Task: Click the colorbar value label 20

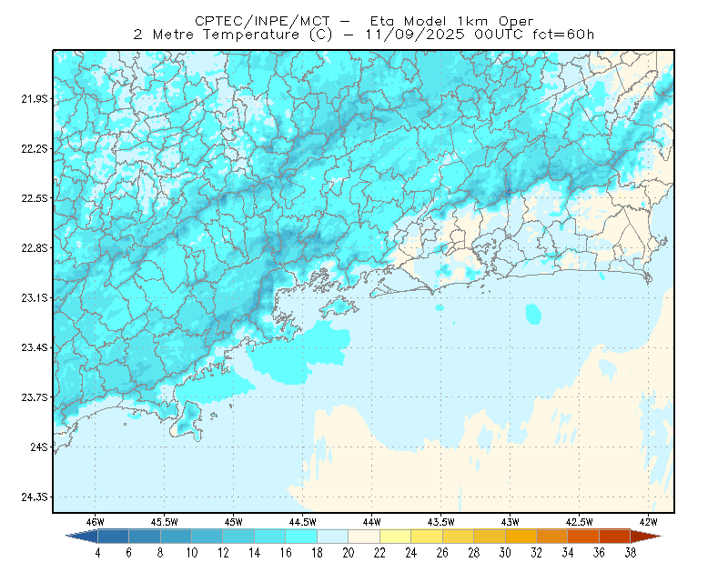Action: click(x=349, y=553)
